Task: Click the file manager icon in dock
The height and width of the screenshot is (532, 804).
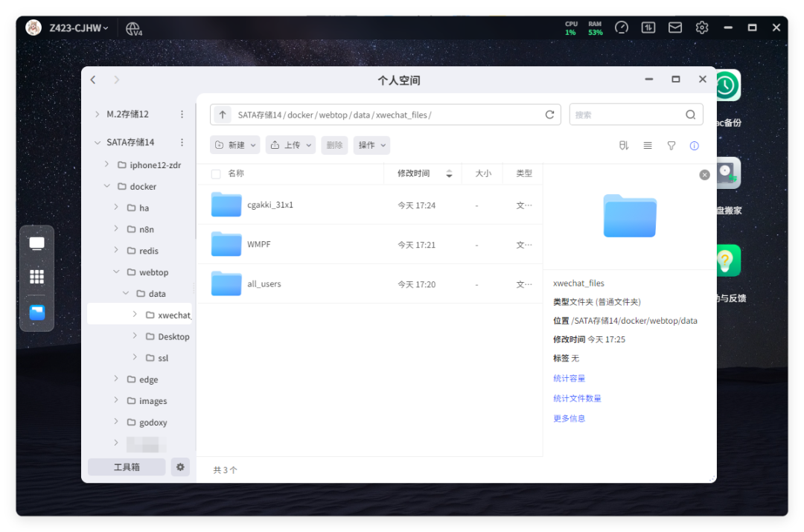Action: [37, 312]
